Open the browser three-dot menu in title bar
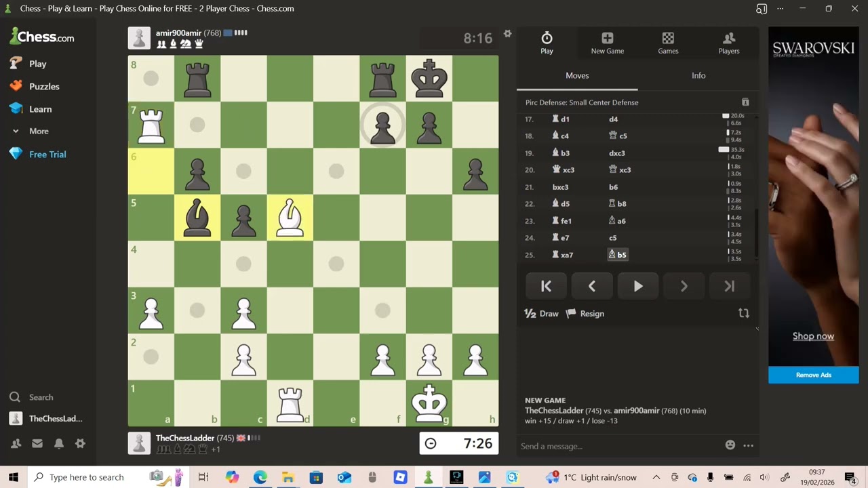This screenshot has height=488, width=868. pos(780,9)
